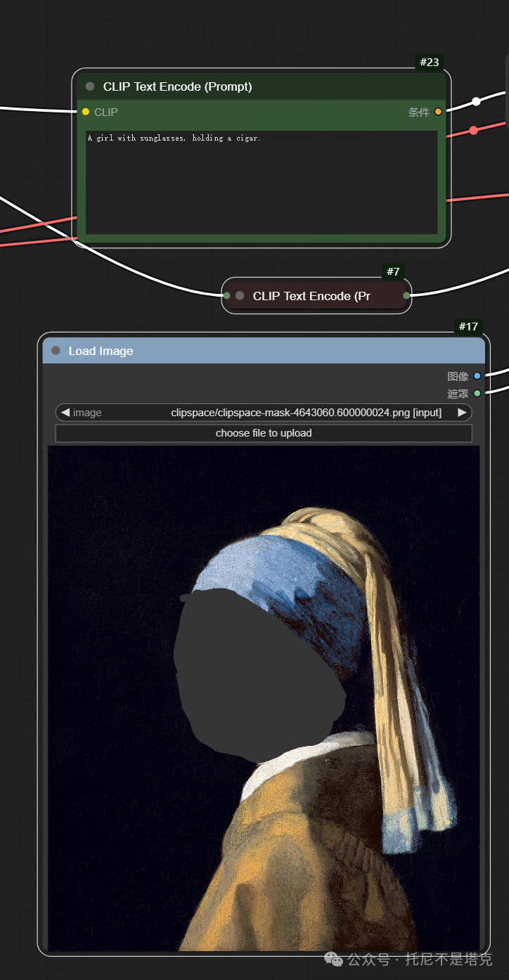
Task: Open the clipspace-mask image filename selector
Action: click(264, 413)
